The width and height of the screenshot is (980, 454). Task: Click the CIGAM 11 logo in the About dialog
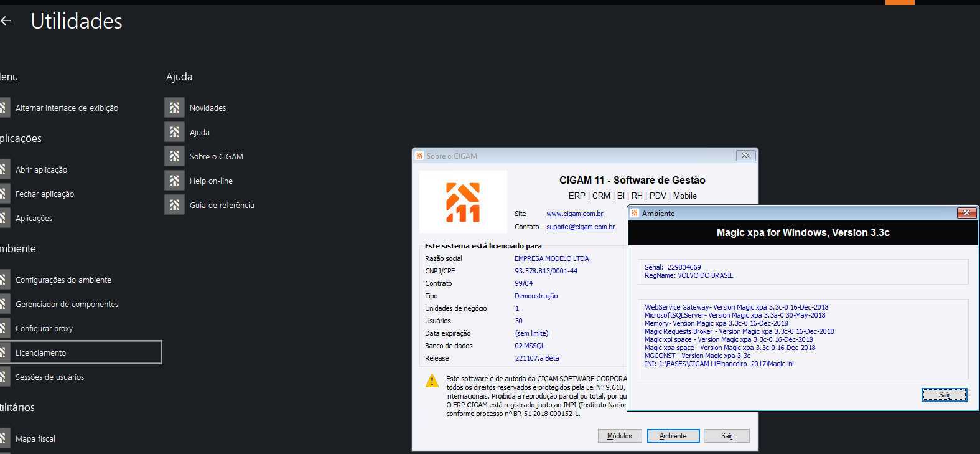(x=463, y=202)
